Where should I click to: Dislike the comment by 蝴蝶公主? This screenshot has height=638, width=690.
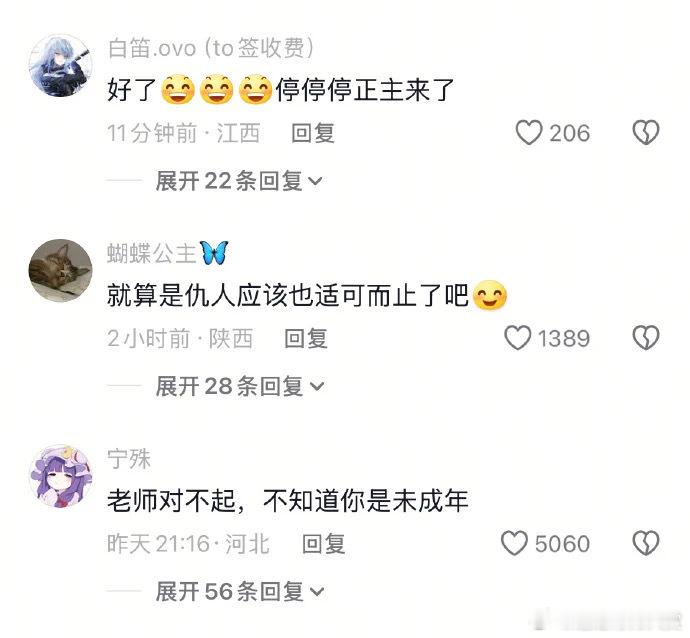click(646, 338)
